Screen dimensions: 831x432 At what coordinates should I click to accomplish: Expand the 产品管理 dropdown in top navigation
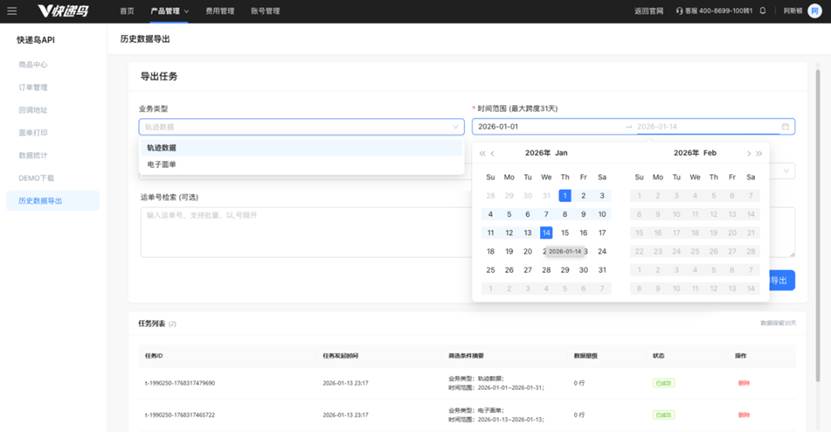click(168, 11)
